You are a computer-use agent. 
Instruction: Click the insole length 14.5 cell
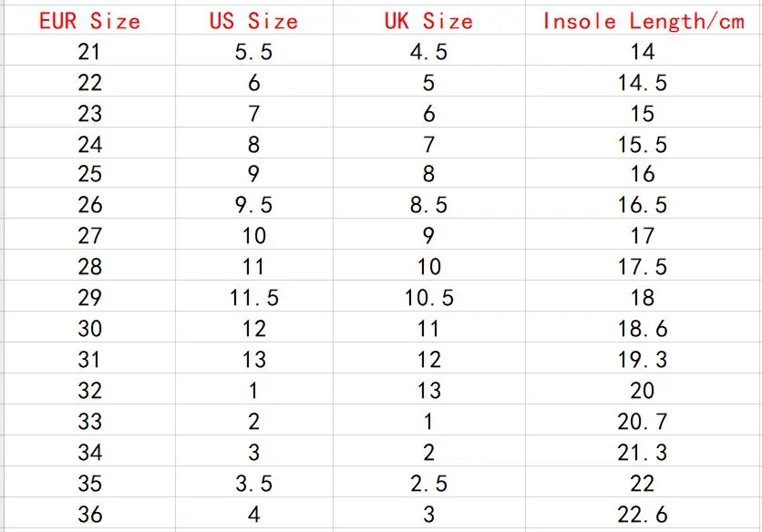(643, 83)
